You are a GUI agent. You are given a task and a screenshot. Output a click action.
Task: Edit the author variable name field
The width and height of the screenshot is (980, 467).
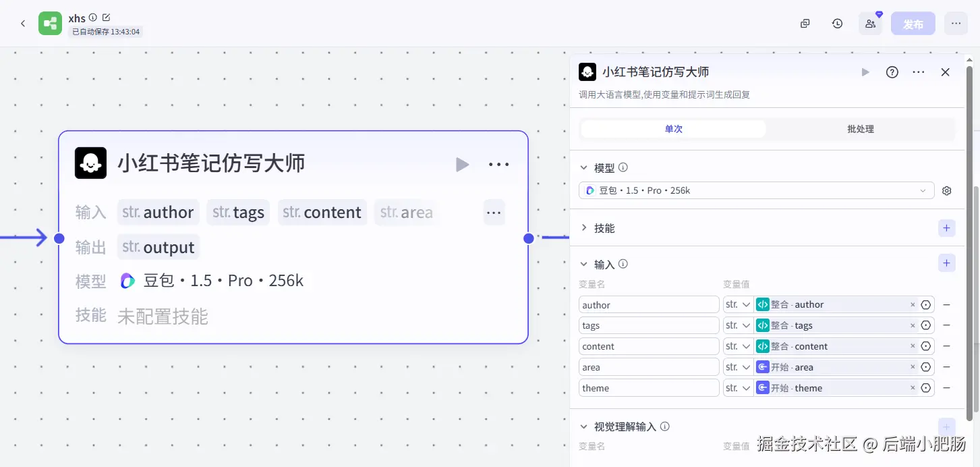click(649, 305)
